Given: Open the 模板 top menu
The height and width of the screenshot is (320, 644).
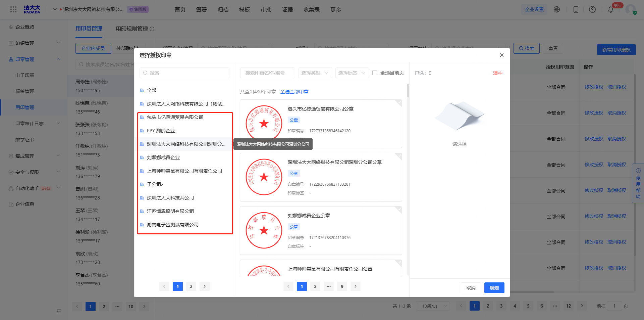Looking at the screenshot, I should click(245, 9).
